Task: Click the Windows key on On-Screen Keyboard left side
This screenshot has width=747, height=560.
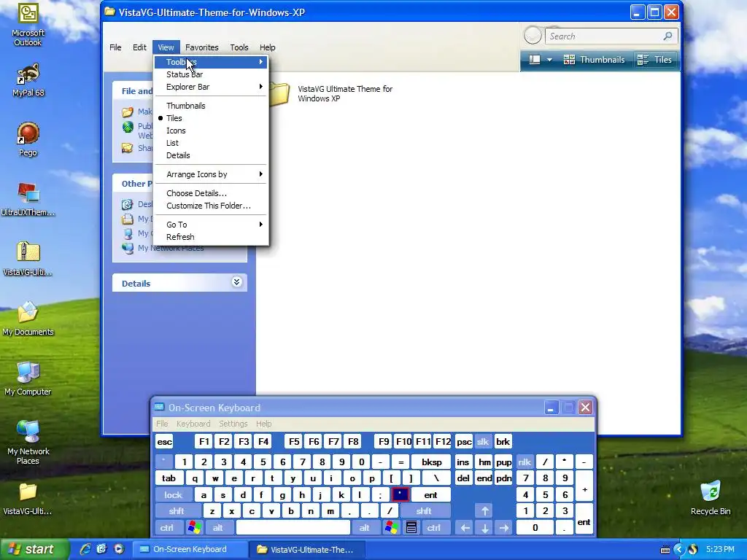Action: (194, 528)
